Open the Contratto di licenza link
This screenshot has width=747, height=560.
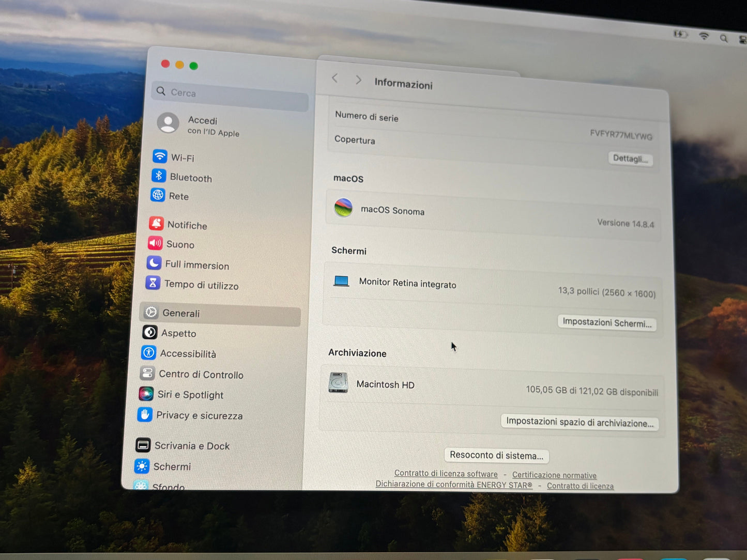[x=580, y=486]
